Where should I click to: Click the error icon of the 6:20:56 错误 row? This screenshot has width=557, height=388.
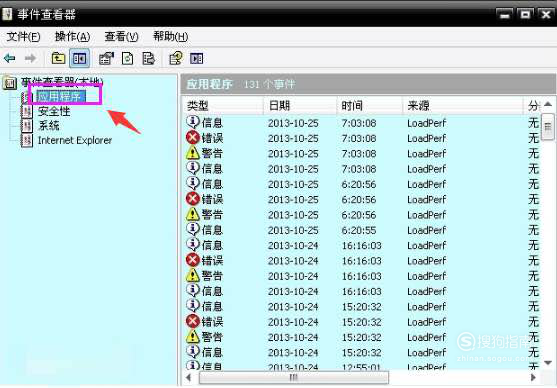tap(193, 199)
